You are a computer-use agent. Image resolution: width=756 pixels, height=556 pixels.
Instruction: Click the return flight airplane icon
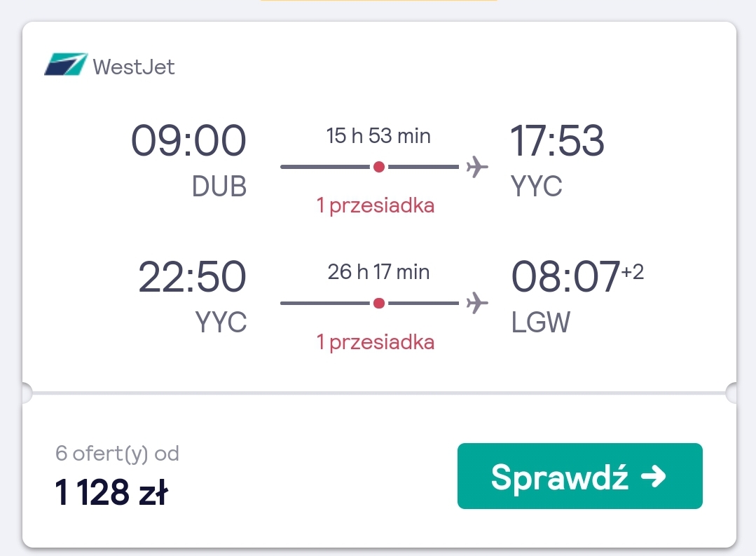[x=477, y=303]
